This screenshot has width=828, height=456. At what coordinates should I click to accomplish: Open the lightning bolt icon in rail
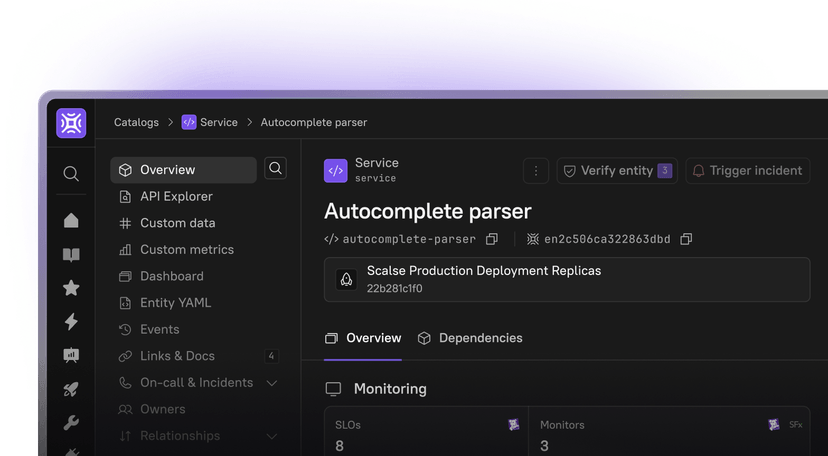(x=71, y=321)
